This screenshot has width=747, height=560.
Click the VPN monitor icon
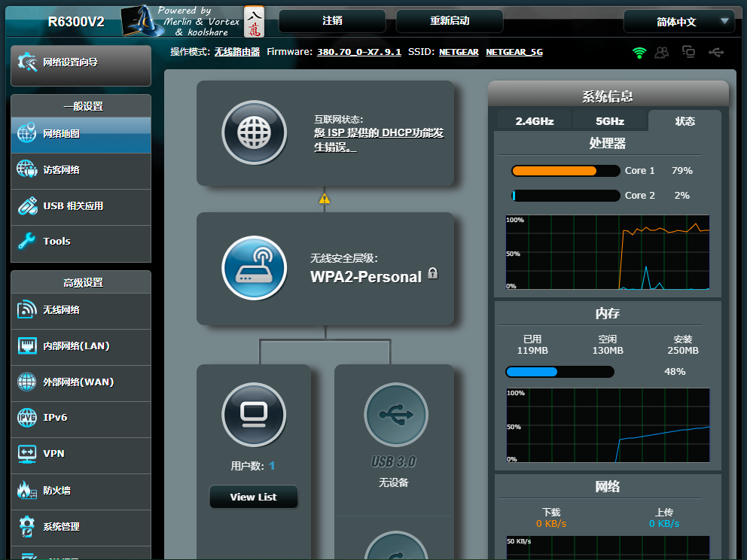click(x=26, y=454)
